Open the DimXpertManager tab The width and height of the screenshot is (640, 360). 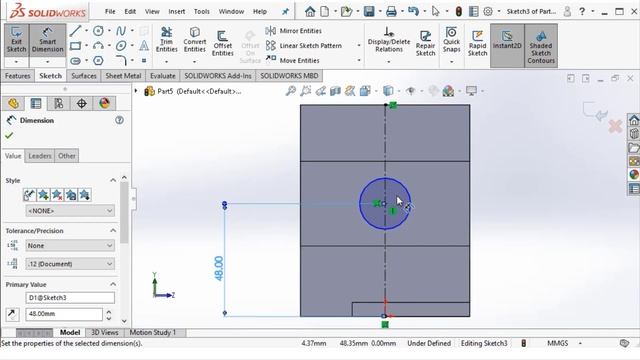(x=82, y=103)
